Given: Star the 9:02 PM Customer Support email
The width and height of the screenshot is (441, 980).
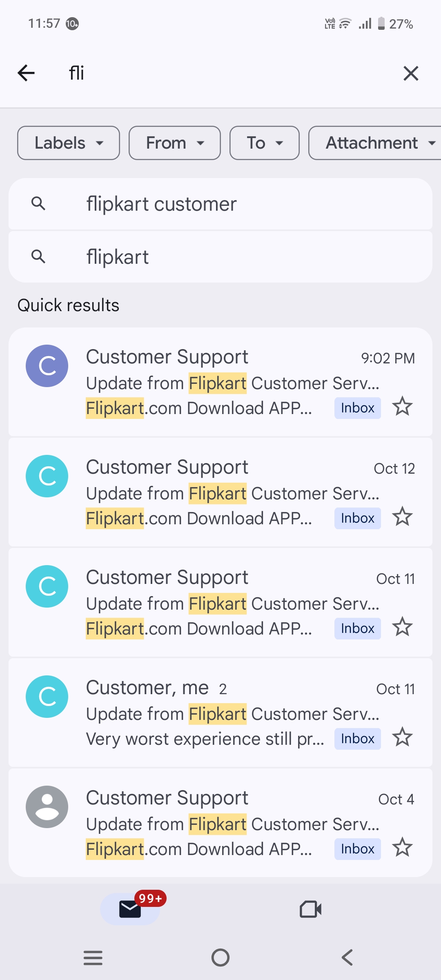Looking at the screenshot, I should 402,407.
